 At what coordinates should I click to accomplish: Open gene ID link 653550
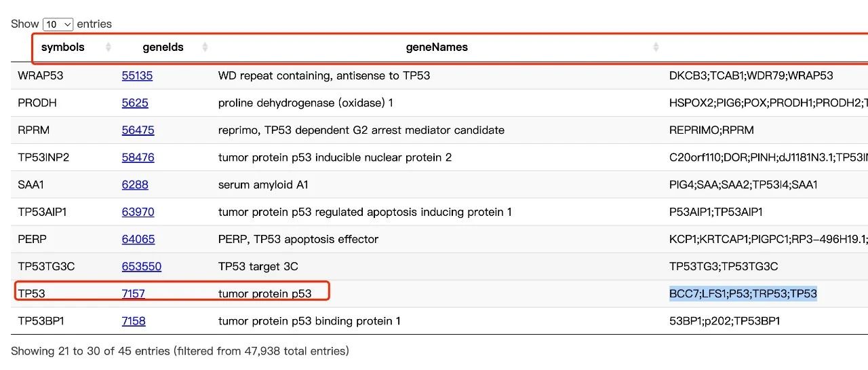(142, 266)
